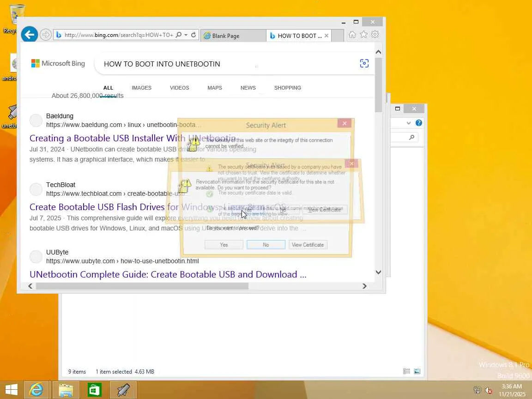The height and width of the screenshot is (399, 532).
Task: Switch to VIDEOS results
Action: (x=180, y=88)
